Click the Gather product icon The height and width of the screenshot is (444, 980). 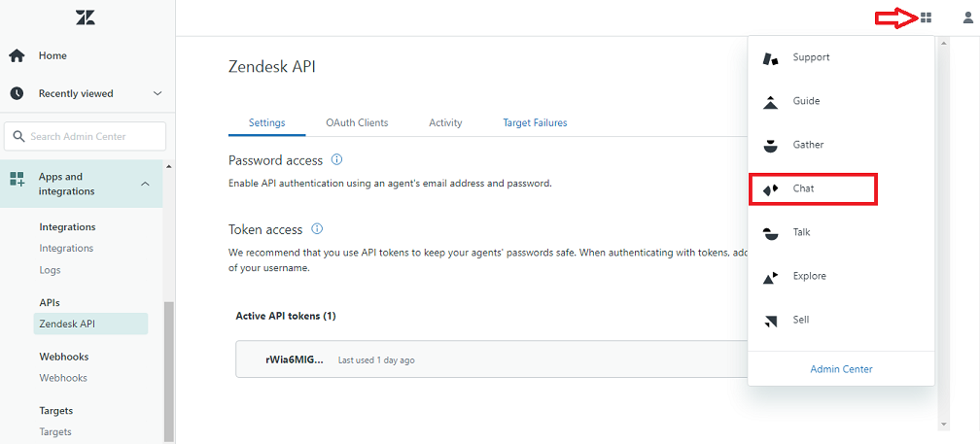[771, 146]
